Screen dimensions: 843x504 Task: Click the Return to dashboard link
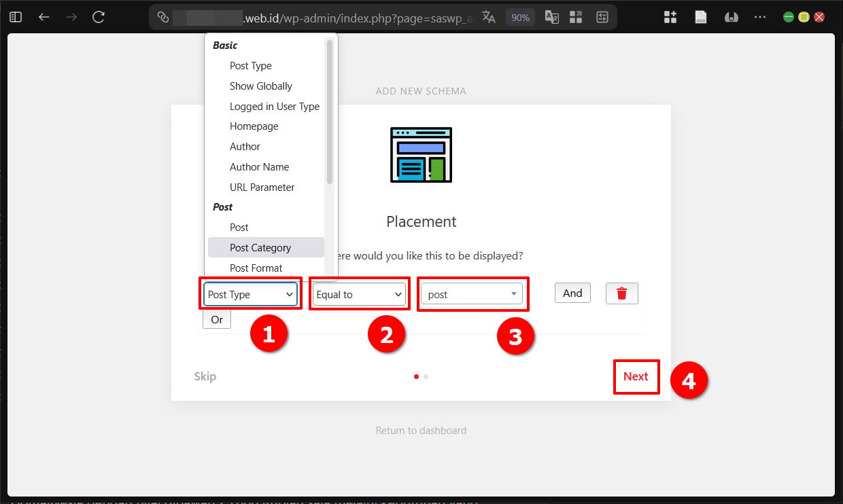coord(421,430)
